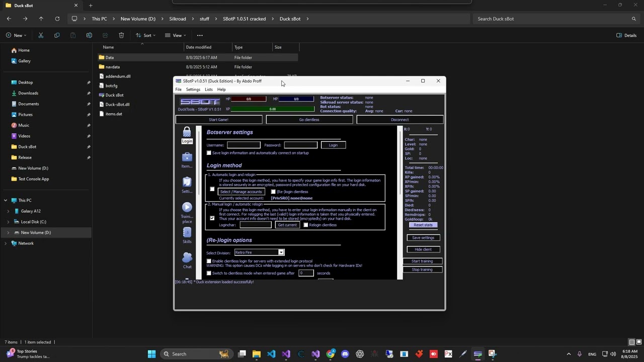The height and width of the screenshot is (362, 644).
Task: Open the Skills section icon
Action: 187,232
